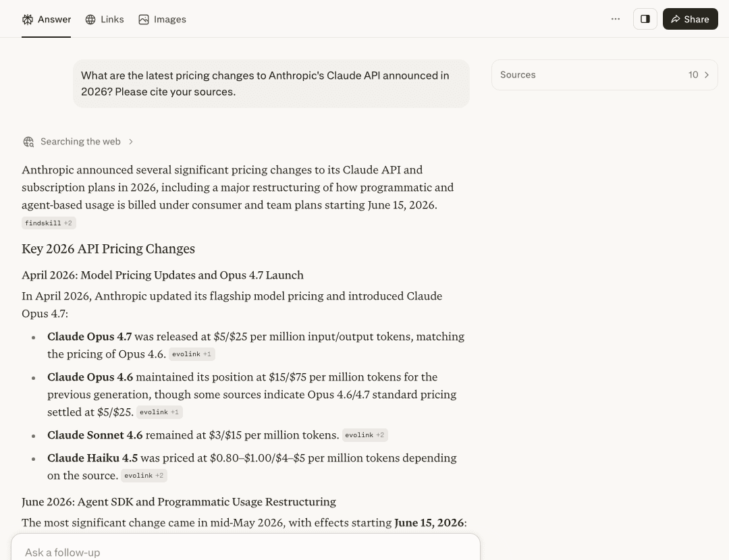Open the evolink +2 citation for Haiku 4.5
Image resolution: width=729 pixels, height=560 pixels.
(144, 476)
